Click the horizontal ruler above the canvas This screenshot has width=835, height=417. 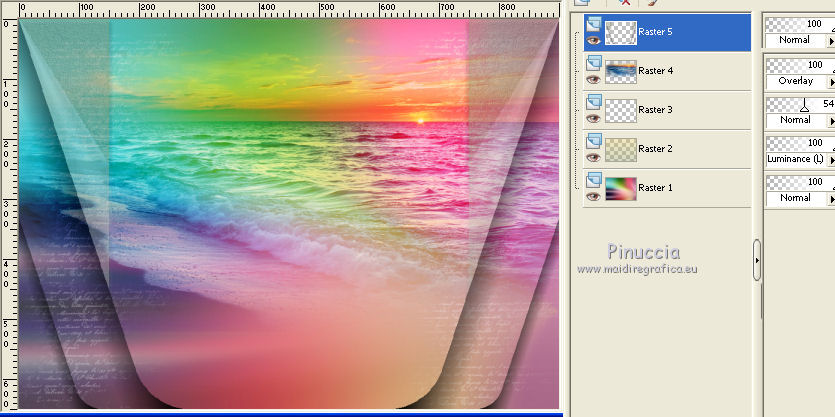[289, 10]
